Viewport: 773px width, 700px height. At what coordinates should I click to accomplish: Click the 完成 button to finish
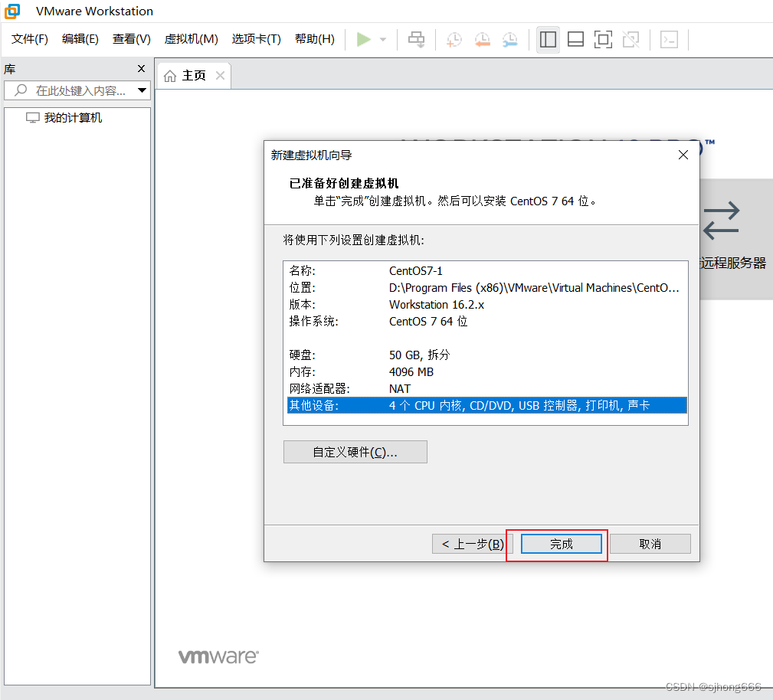pyautogui.click(x=561, y=544)
